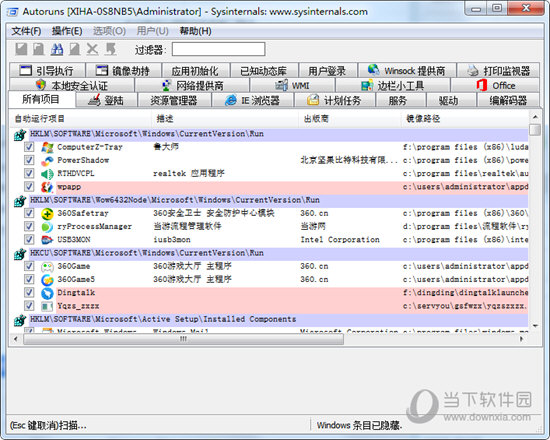Viewport: 550px width, 440px height.
Task: Open the 操作(E) menu
Action: point(67,31)
